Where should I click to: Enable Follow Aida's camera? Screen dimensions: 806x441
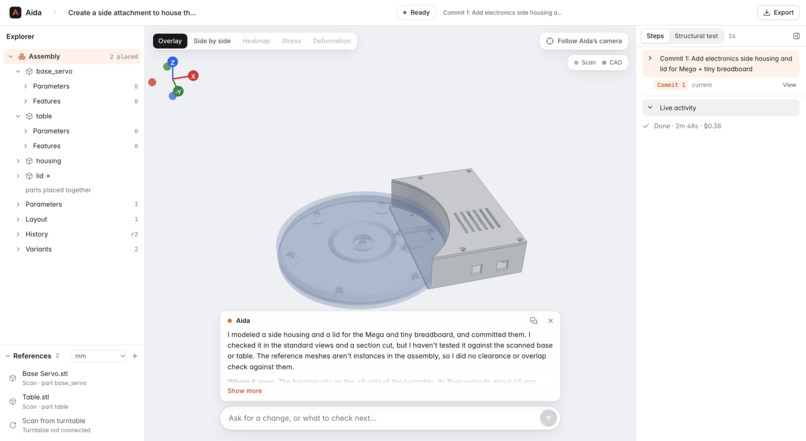point(583,41)
